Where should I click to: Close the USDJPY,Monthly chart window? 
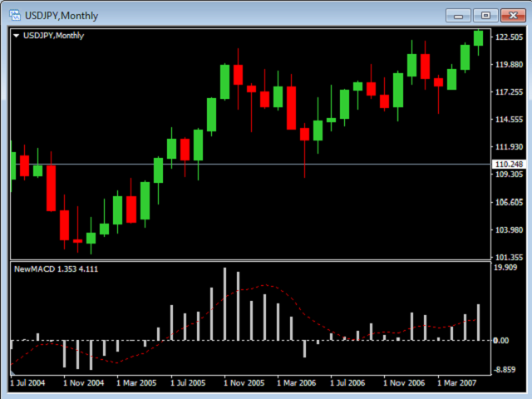[513, 16]
